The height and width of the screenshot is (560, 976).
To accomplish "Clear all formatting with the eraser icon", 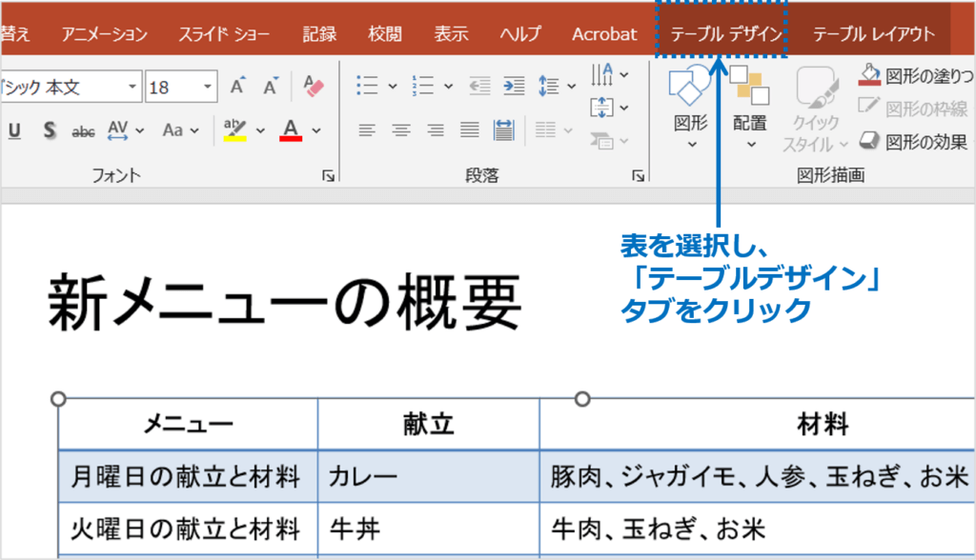I will (314, 86).
